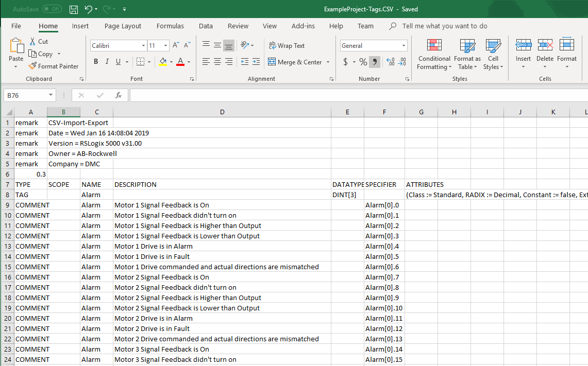Click Increase Font Size icon
Viewport: 588px width, 366px height.
point(176,45)
